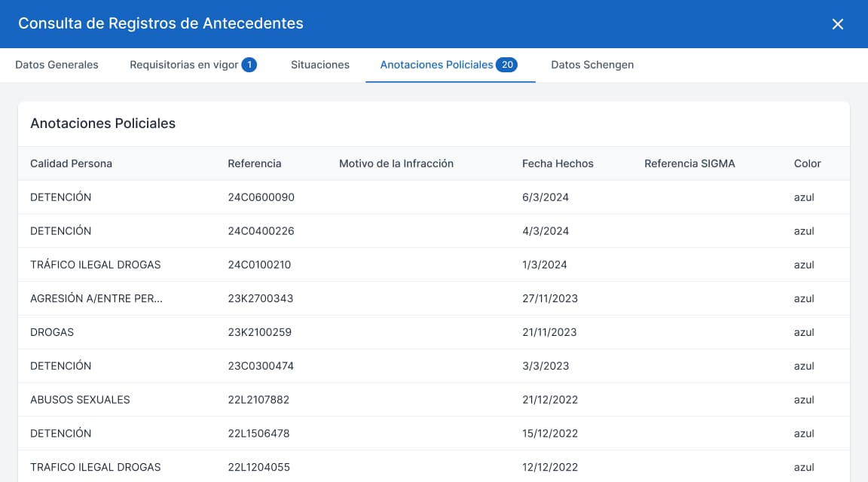868x482 pixels.
Task: Select reference 23K2700343
Action: [x=261, y=298]
